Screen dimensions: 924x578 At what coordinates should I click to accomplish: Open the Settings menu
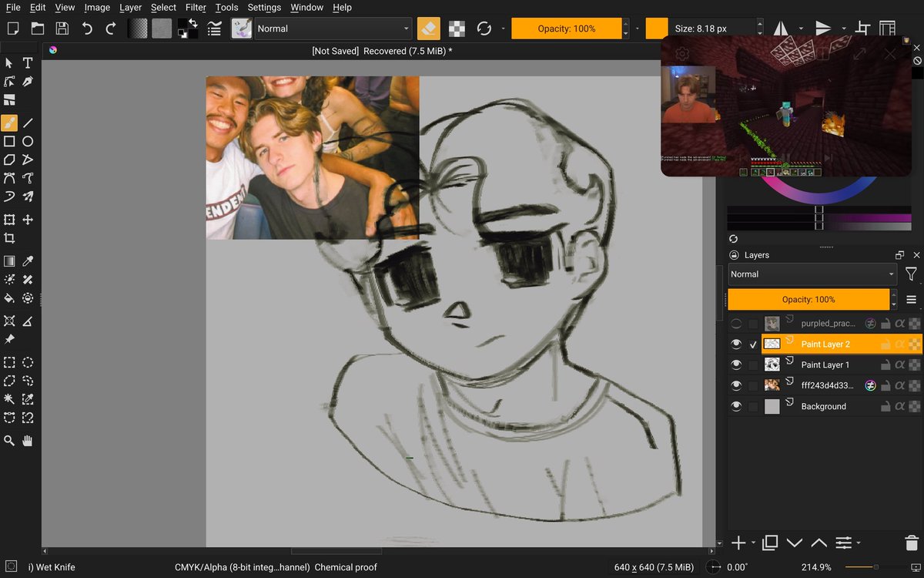(264, 7)
